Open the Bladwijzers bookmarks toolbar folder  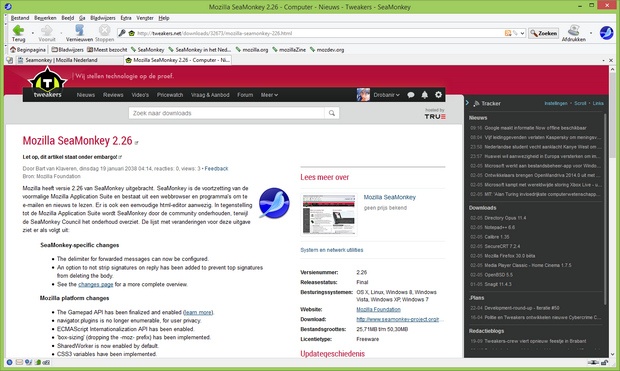click(x=67, y=49)
